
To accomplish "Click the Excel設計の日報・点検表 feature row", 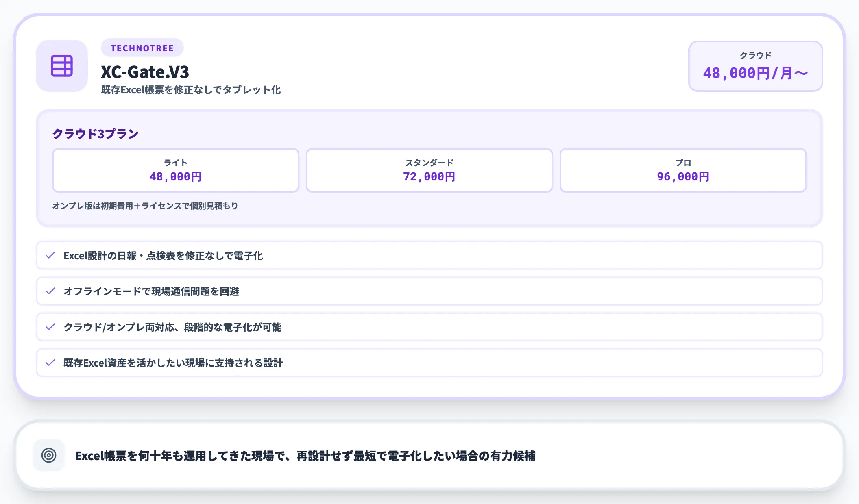I will click(x=429, y=255).
